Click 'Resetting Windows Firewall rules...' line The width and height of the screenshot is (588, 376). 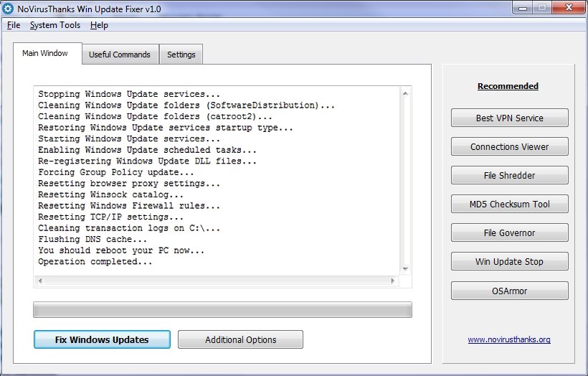click(x=129, y=206)
